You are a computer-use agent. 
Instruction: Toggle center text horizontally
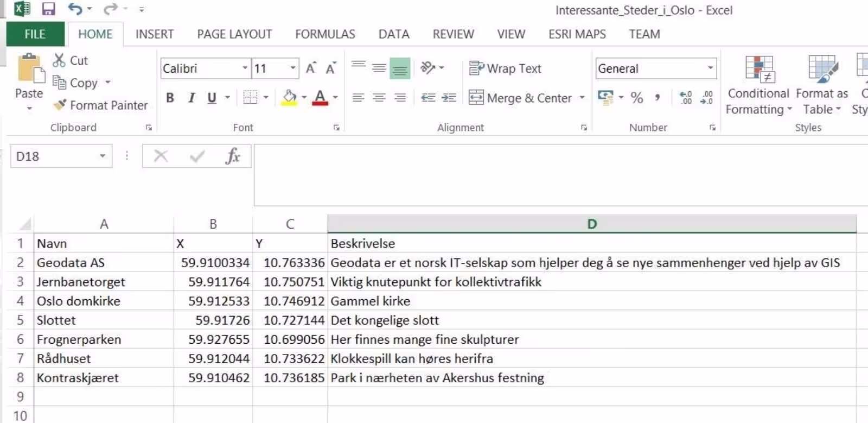(379, 98)
